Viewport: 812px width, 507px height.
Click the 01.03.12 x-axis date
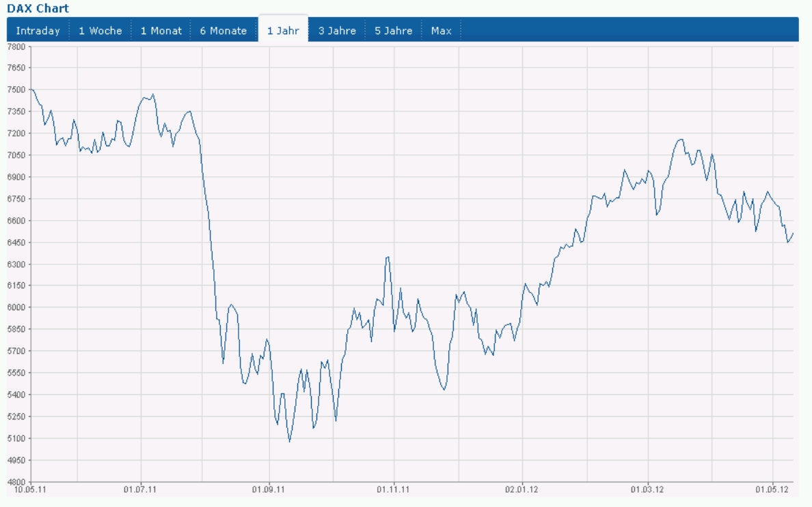point(647,489)
